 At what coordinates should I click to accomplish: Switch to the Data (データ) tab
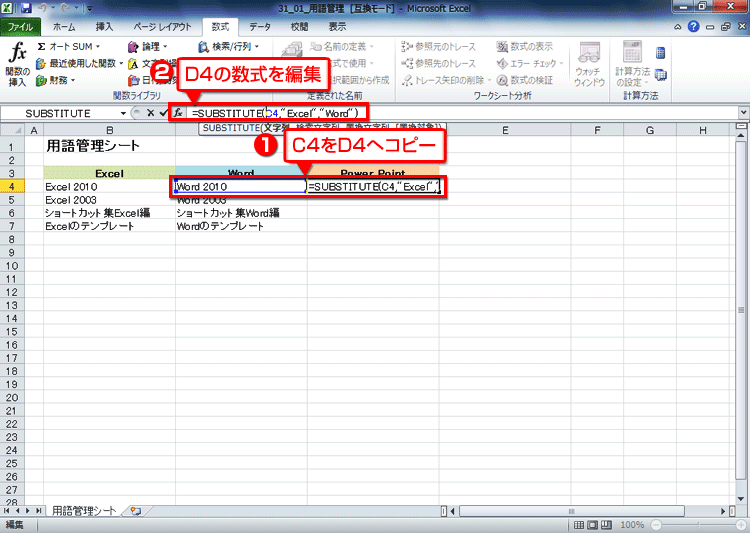(260, 27)
